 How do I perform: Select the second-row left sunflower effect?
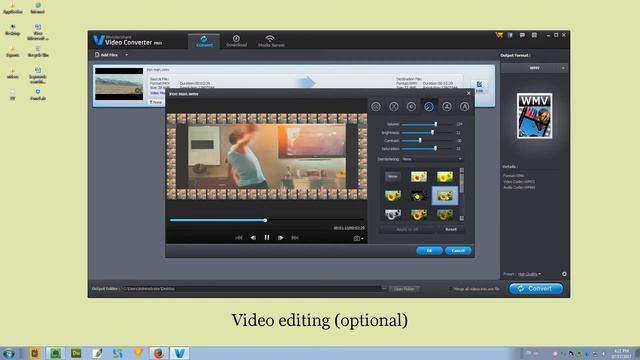pyautogui.click(x=393, y=196)
